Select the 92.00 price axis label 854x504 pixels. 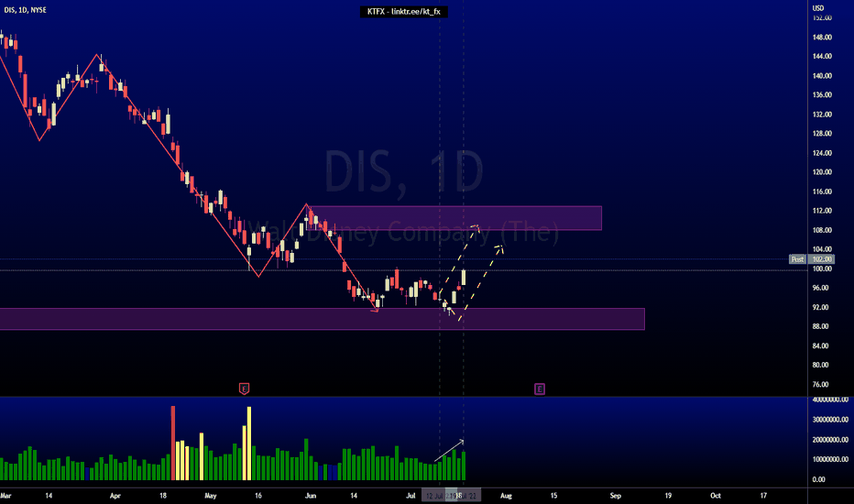click(820, 307)
